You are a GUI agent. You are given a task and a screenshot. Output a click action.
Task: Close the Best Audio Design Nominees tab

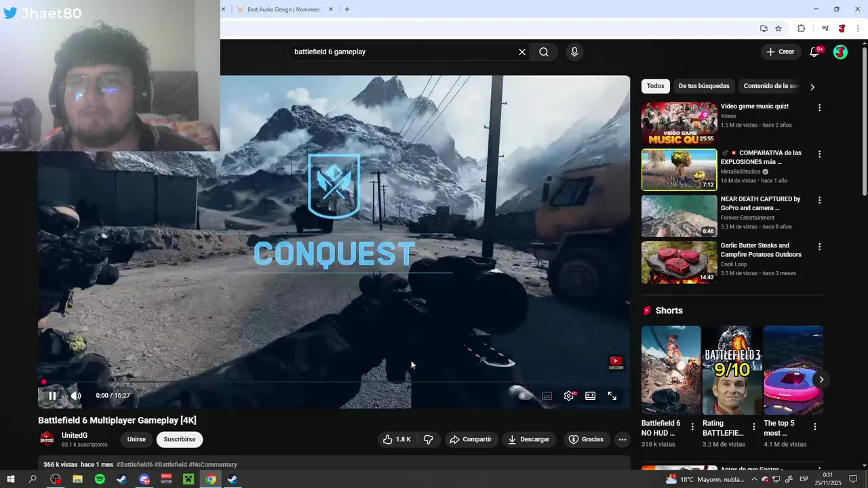pos(331,9)
